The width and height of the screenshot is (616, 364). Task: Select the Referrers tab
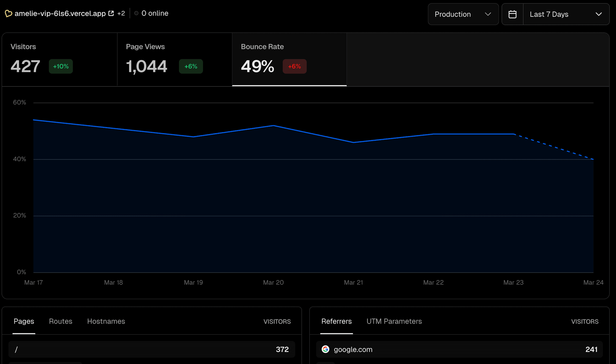336,321
